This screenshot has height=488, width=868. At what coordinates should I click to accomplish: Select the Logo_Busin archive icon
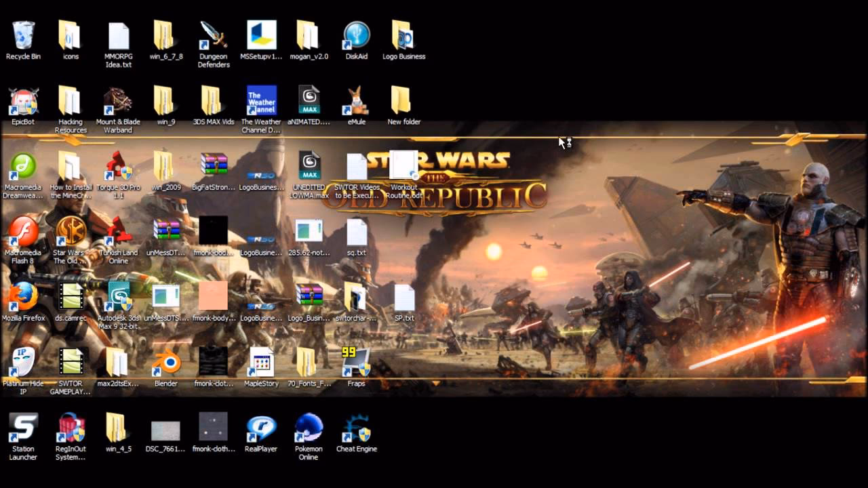click(x=309, y=297)
